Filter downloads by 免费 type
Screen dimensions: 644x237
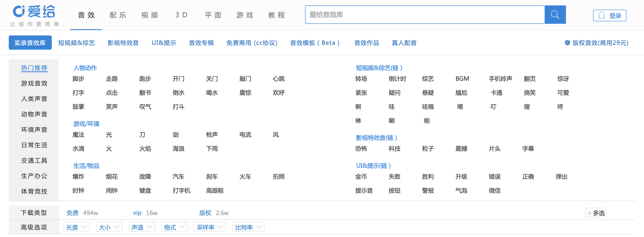point(72,213)
